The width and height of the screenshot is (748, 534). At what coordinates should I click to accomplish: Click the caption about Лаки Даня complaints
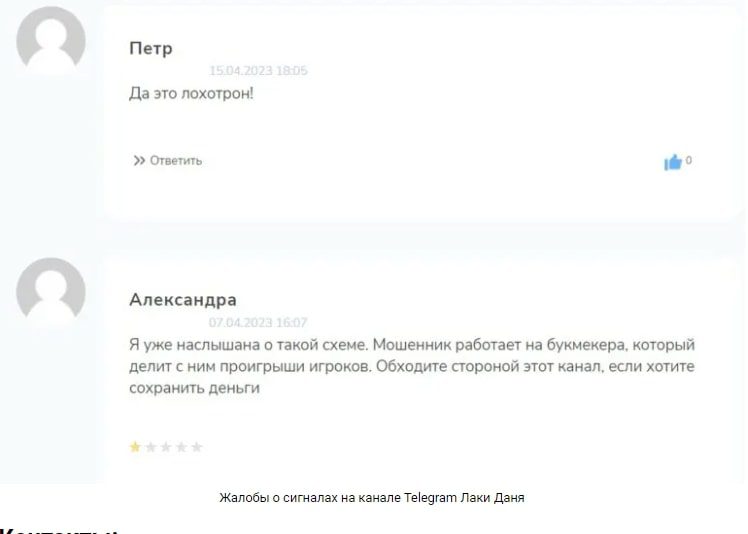click(x=372, y=498)
